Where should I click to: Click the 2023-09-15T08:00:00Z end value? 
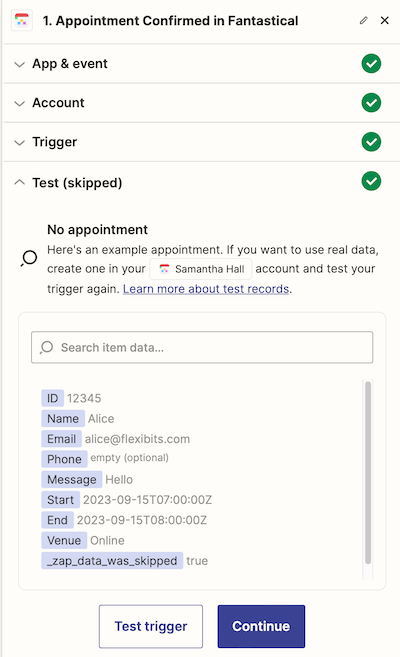142,520
